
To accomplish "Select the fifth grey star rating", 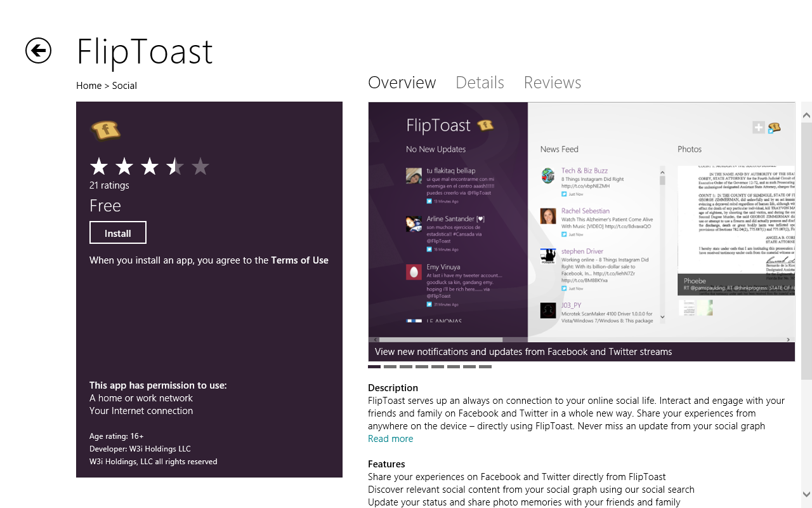I will [200, 167].
